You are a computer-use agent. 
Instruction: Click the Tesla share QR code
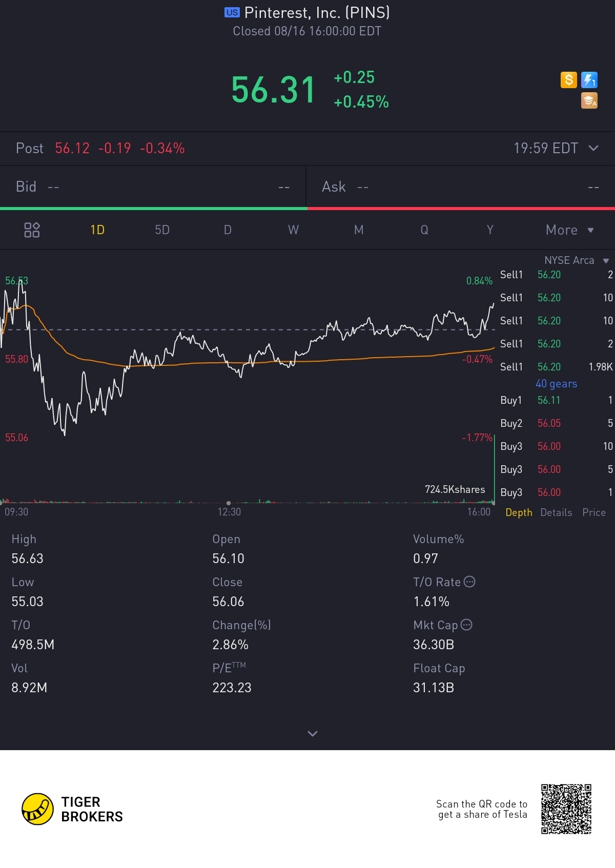(566, 809)
